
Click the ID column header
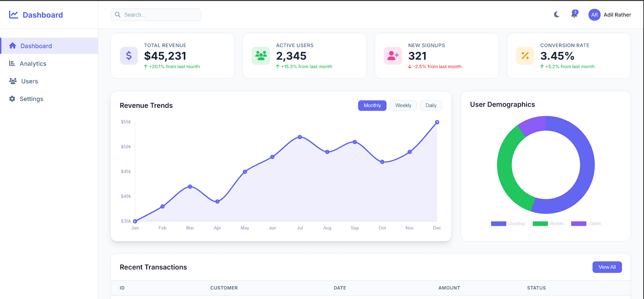pyautogui.click(x=122, y=288)
